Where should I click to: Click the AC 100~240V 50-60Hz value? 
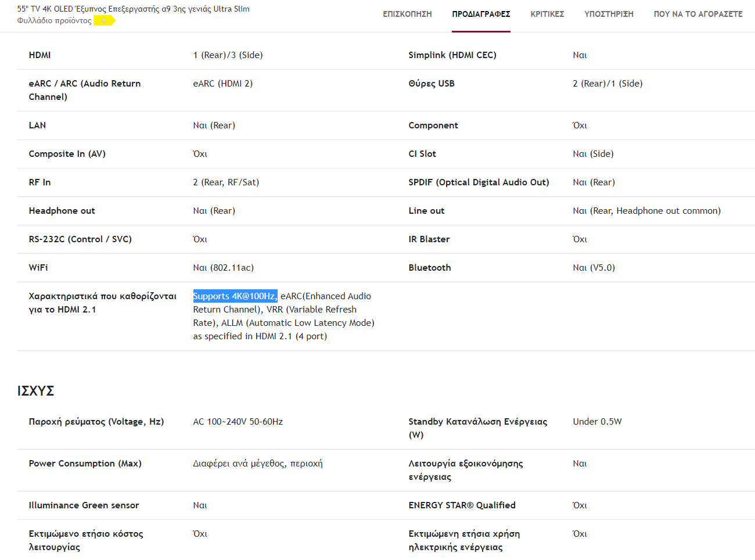coord(238,422)
